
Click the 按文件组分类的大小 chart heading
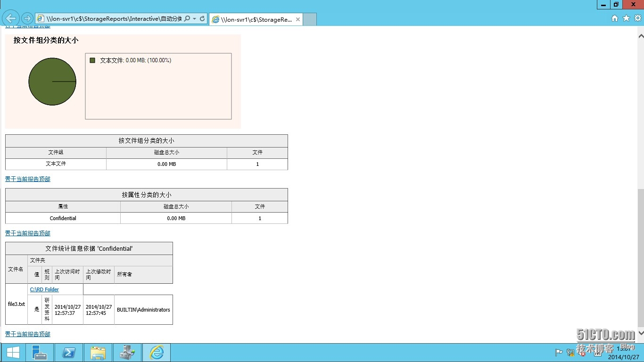[46, 41]
